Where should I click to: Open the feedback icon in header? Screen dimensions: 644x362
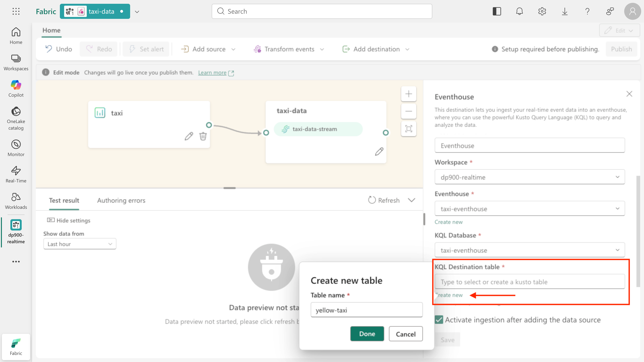[610, 11]
